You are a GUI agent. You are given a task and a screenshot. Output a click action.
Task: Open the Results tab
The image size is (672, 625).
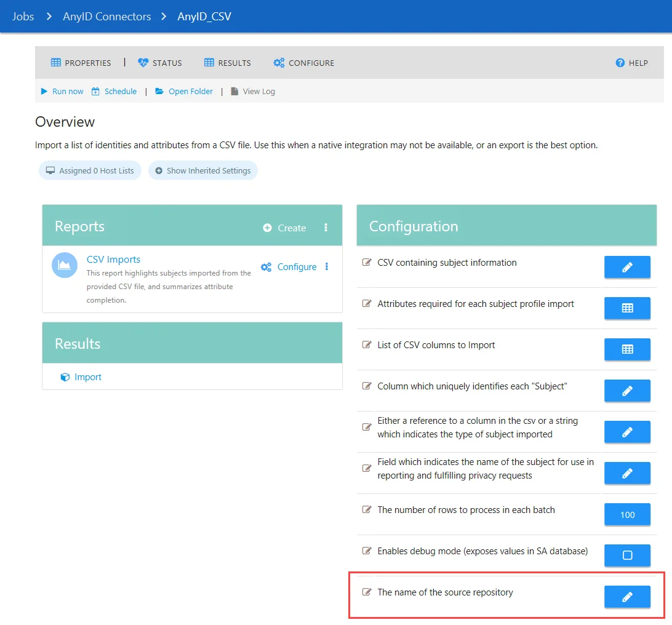[227, 63]
